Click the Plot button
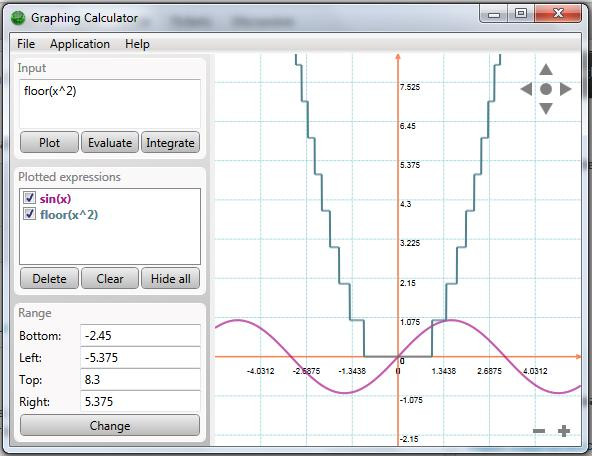Screen dimensions: 592x456 click(x=49, y=142)
